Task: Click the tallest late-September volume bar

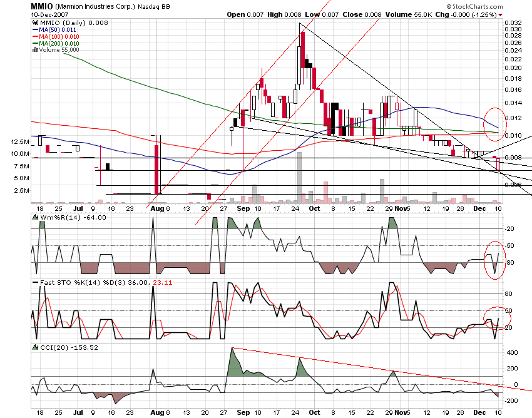Action: (x=299, y=178)
